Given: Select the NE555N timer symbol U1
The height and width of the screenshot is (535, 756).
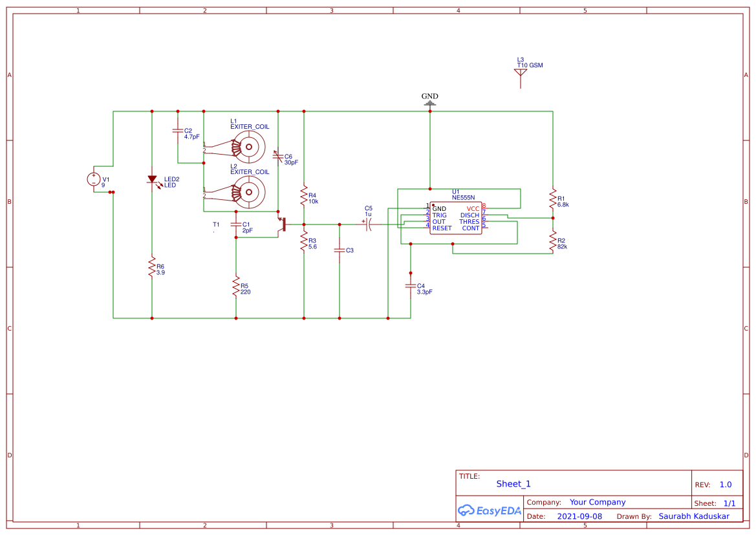Looking at the screenshot, I should coord(456,218).
